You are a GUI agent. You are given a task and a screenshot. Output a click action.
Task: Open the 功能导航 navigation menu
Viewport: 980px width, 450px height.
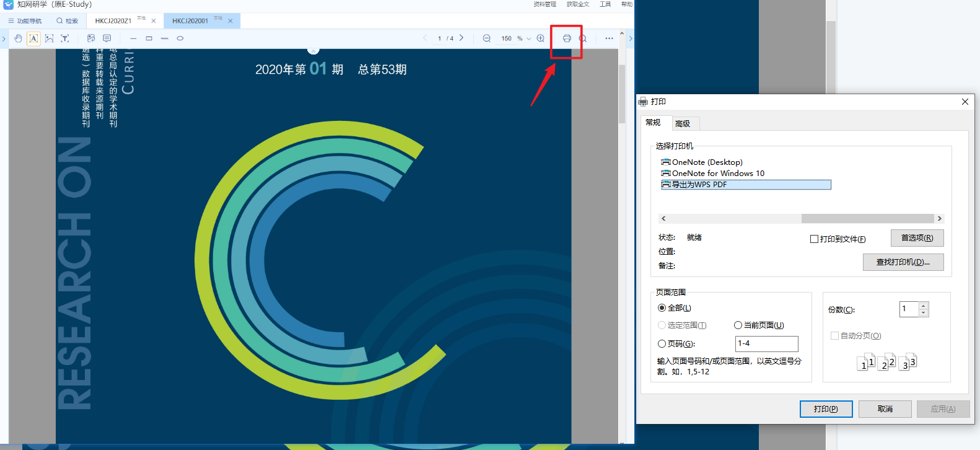(25, 21)
